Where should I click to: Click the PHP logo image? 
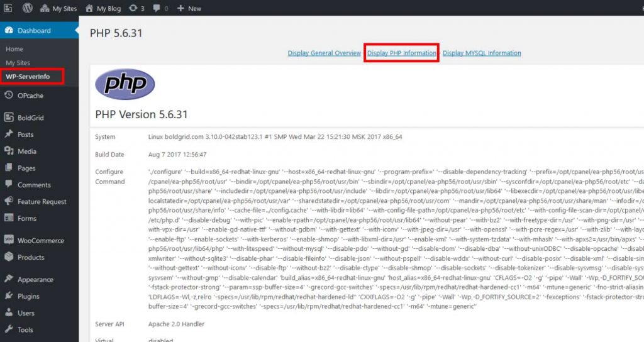[125, 84]
